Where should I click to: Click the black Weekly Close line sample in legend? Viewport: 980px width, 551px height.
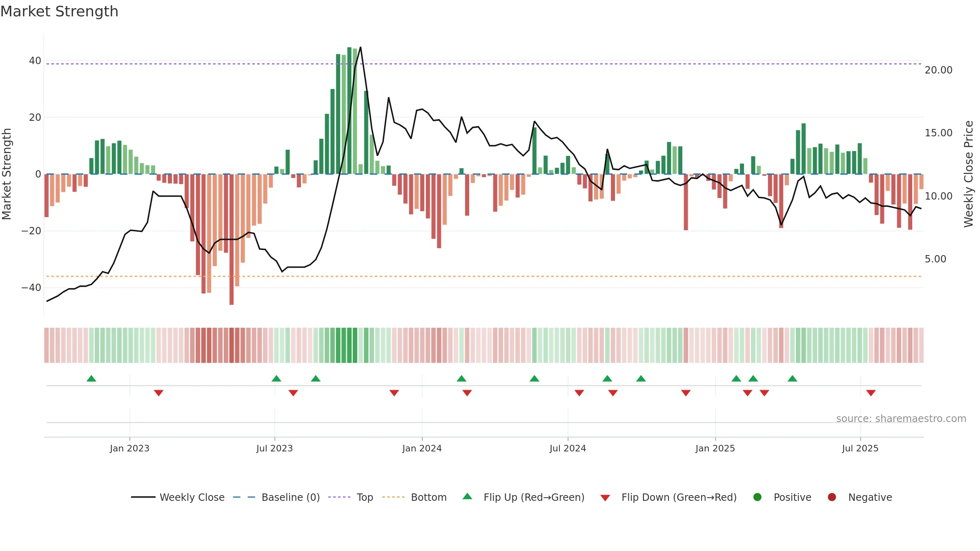[143, 497]
